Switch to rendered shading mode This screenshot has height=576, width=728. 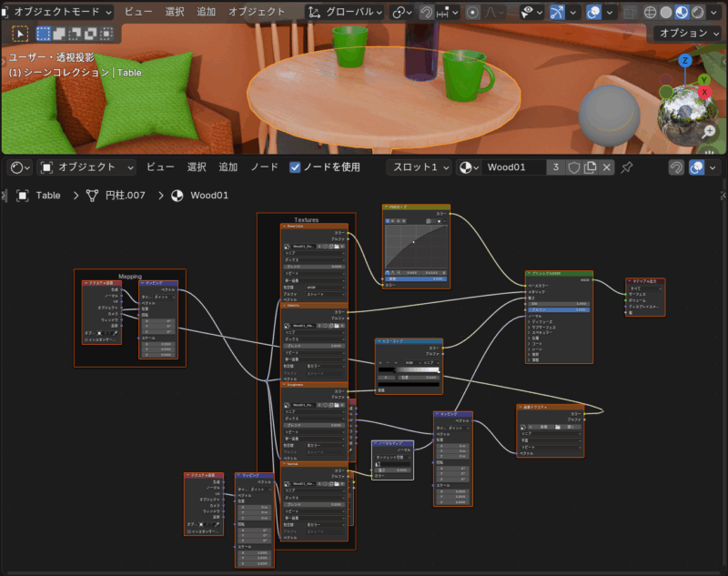coord(697,13)
